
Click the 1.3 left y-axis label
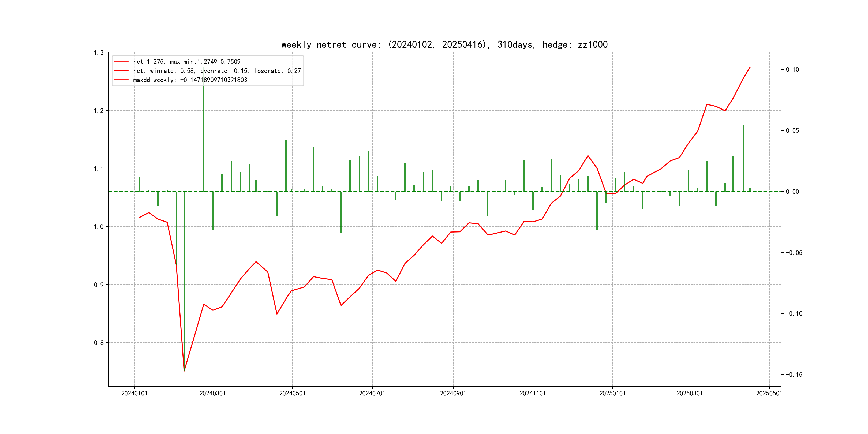[x=99, y=53]
